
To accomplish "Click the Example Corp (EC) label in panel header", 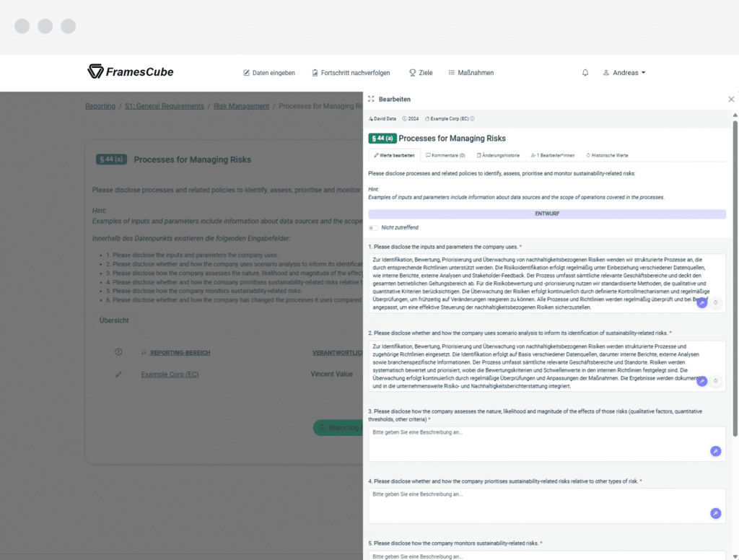I will 447,119.
